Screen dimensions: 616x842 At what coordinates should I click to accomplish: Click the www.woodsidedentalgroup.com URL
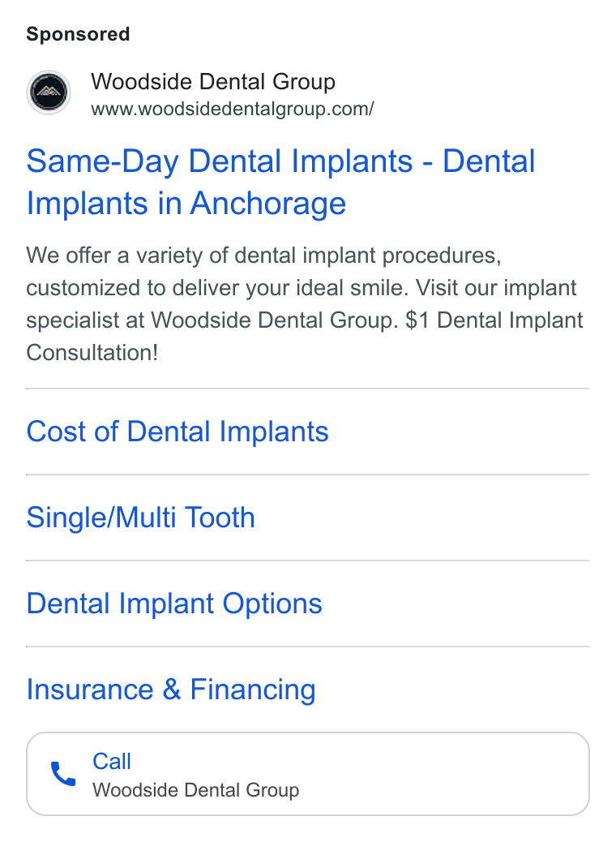pyautogui.click(x=233, y=109)
